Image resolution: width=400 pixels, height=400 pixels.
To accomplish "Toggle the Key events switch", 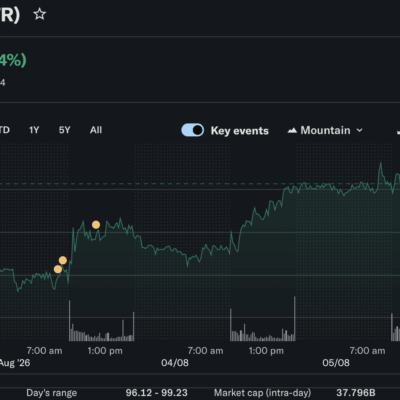I will coord(193,130).
